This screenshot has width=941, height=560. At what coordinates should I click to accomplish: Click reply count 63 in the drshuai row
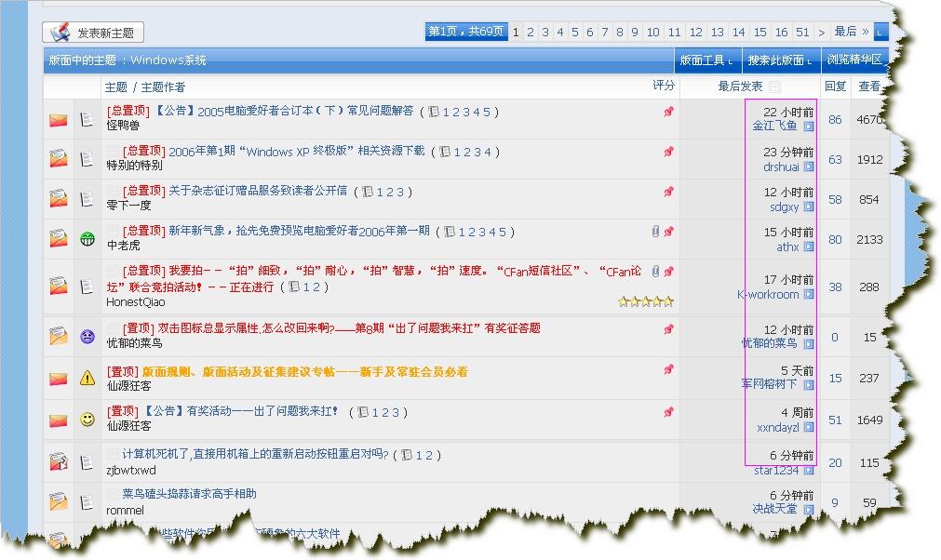tap(835, 159)
